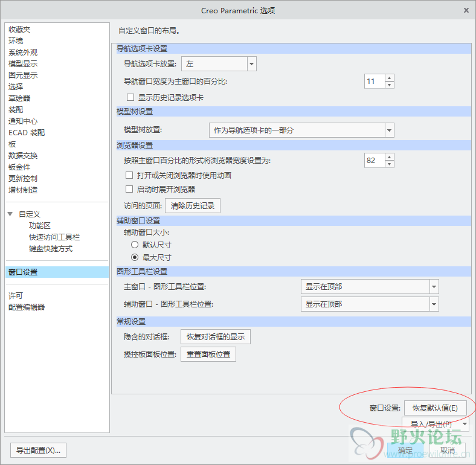Open 收藏夹 category in sidebar
Screen dimensions: 476x465
[x=19, y=30]
